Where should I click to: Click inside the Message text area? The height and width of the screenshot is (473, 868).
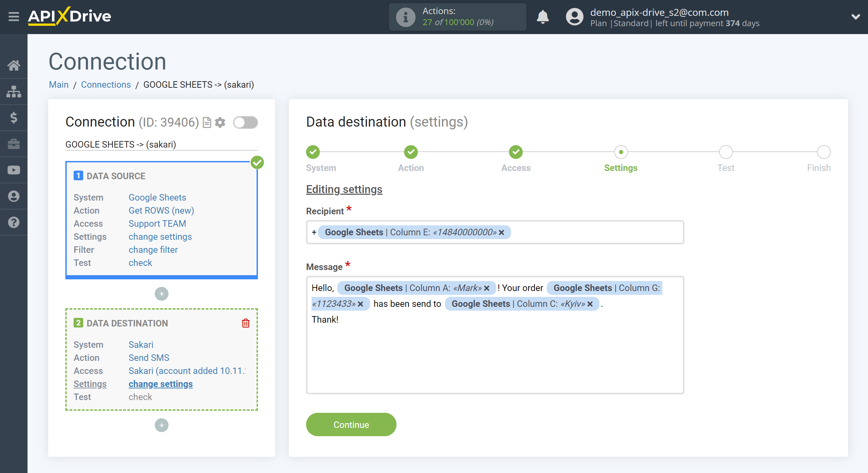(x=495, y=335)
